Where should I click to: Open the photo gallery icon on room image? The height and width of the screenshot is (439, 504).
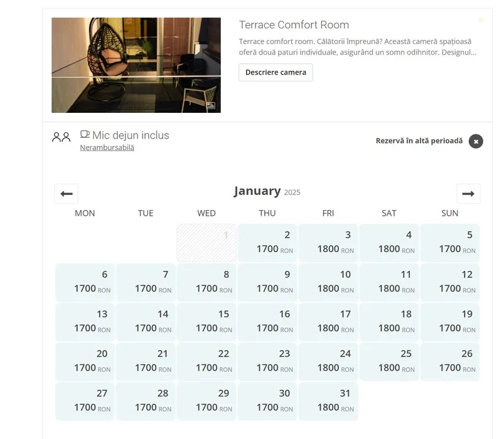(x=211, y=105)
